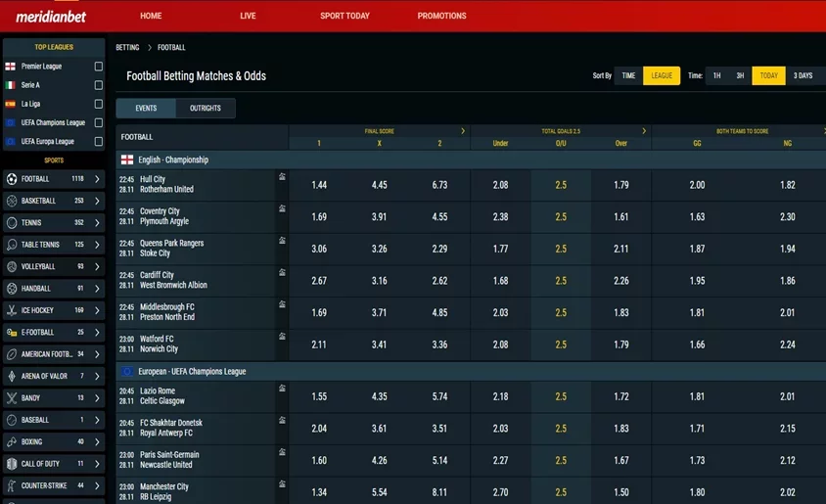Open the Total Goals 2.5 market arrow
Image resolution: width=826 pixels, height=504 pixels.
point(644,130)
